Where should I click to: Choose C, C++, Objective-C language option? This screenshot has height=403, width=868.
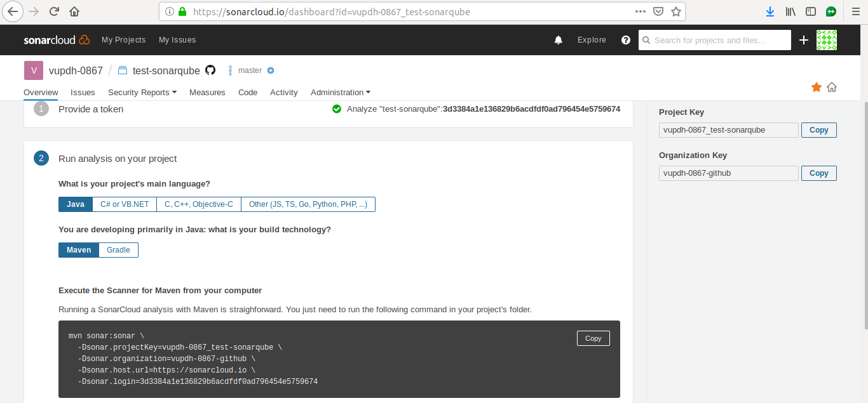click(x=199, y=204)
